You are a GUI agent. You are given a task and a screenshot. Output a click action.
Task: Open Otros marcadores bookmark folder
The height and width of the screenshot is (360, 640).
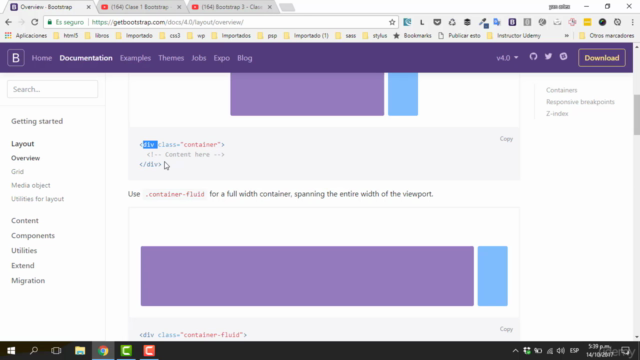pos(607,36)
